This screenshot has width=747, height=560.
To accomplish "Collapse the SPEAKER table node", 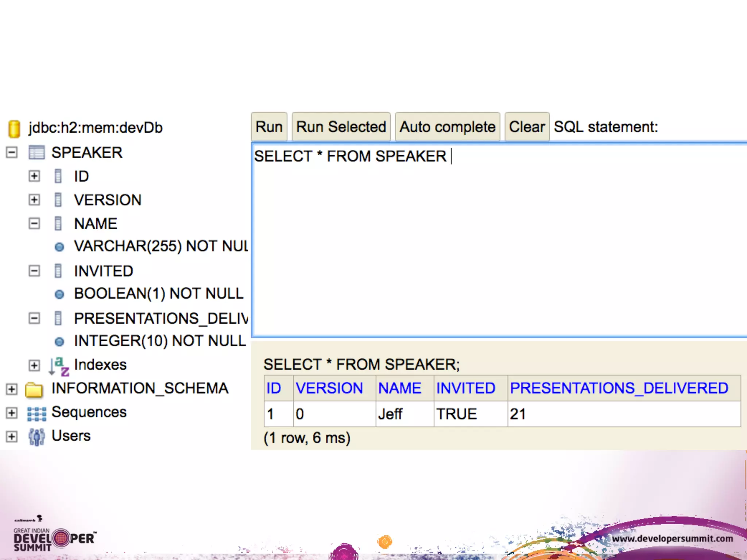I will click(12, 152).
